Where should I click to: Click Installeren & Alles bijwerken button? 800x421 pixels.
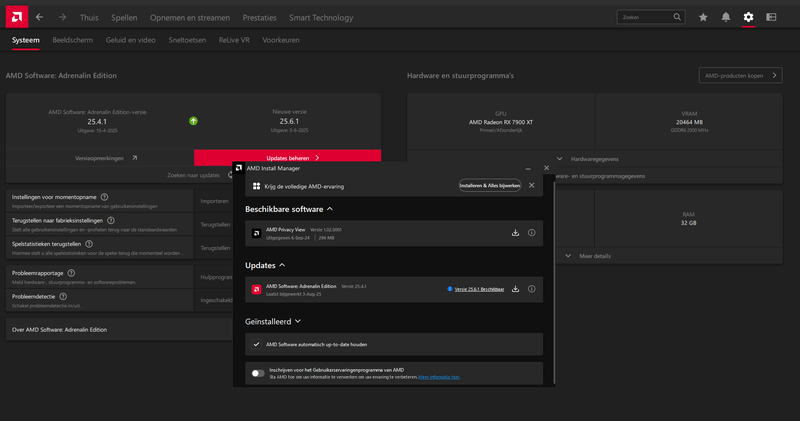pyautogui.click(x=489, y=185)
